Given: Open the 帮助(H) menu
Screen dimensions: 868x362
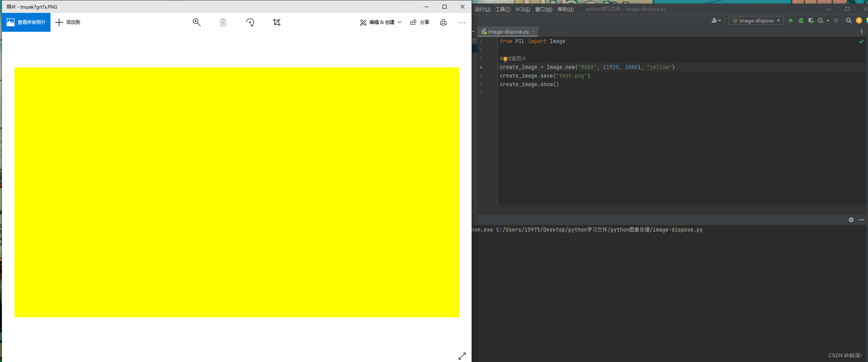Looking at the screenshot, I should click(x=566, y=9).
